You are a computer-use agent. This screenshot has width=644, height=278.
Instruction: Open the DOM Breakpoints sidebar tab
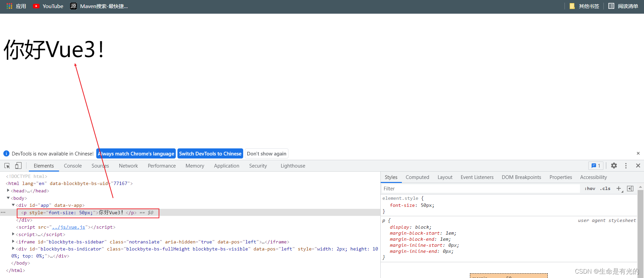[521, 177]
